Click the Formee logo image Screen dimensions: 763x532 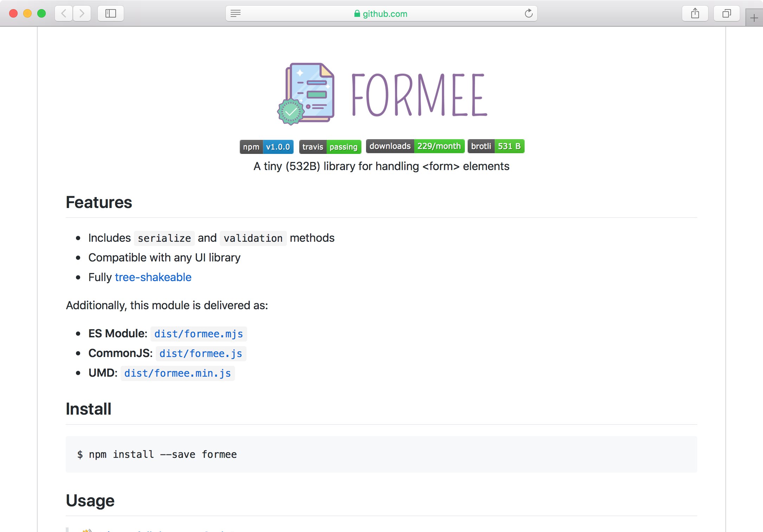click(382, 94)
